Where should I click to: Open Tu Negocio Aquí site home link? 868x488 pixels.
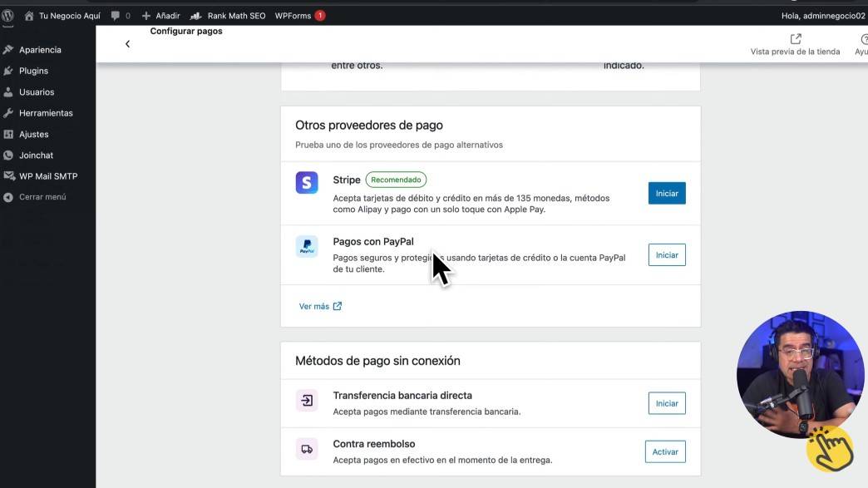pos(62,16)
